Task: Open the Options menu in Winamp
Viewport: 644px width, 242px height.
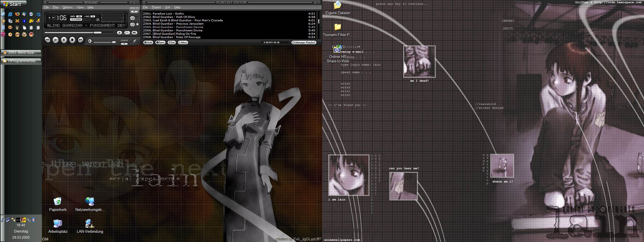Action: [x=67, y=7]
